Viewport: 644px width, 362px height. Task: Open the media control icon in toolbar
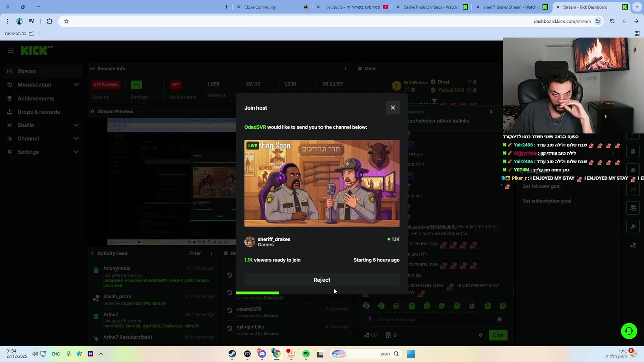[32, 21]
